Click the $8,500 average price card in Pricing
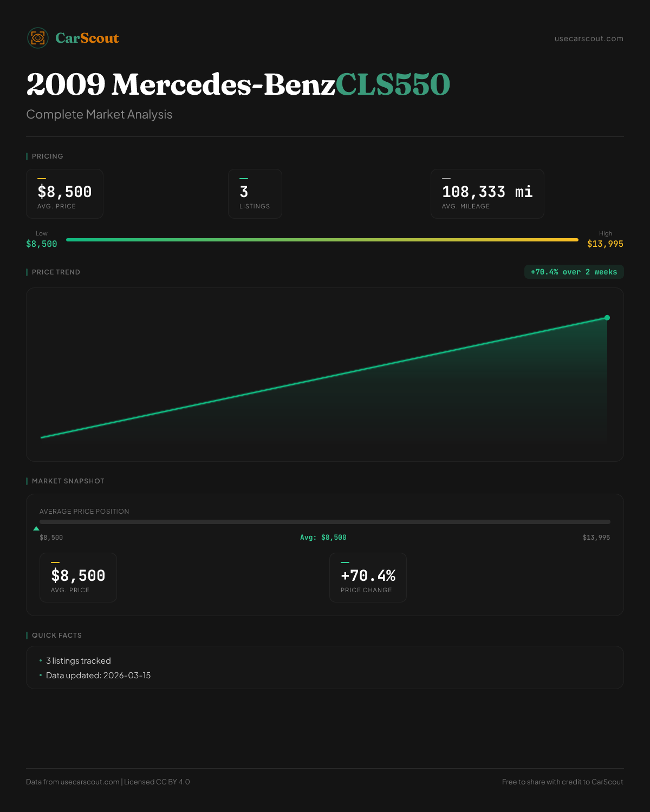 [x=64, y=194]
